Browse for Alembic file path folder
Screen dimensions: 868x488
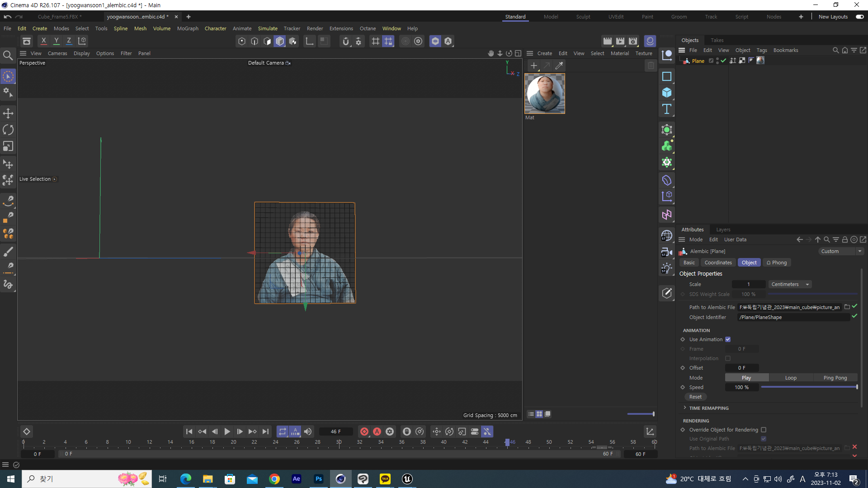[847, 307]
